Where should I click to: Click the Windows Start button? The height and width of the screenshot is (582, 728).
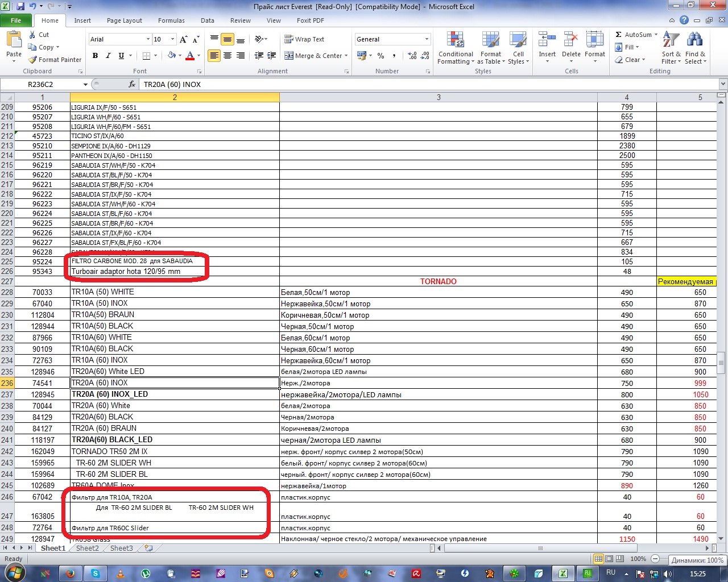pos(14,573)
